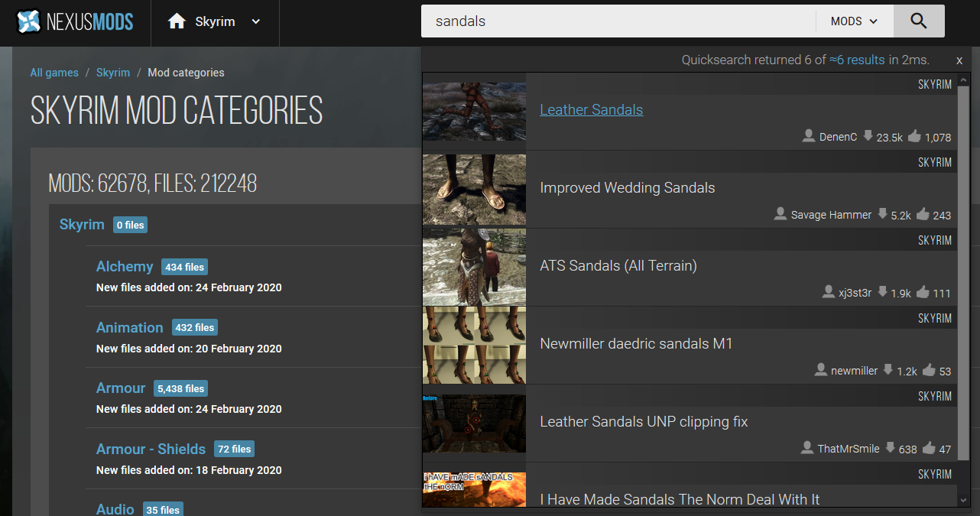Image resolution: width=980 pixels, height=516 pixels.
Task: Click the Skyrim home house icon
Action: click(177, 21)
